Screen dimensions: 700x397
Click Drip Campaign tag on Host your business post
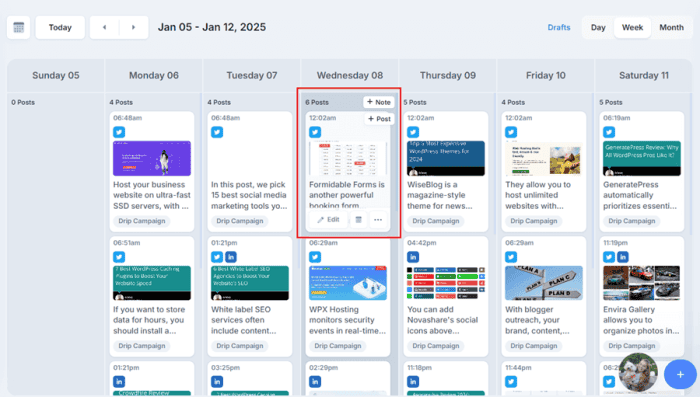point(142,221)
